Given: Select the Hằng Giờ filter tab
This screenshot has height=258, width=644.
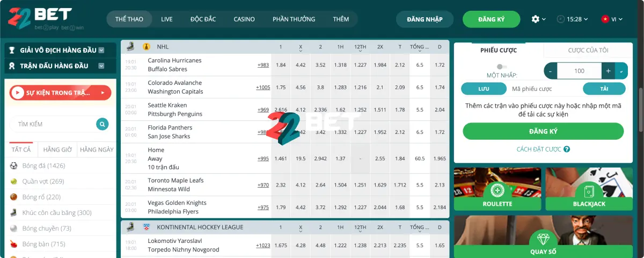Looking at the screenshot, I should click(57, 149).
